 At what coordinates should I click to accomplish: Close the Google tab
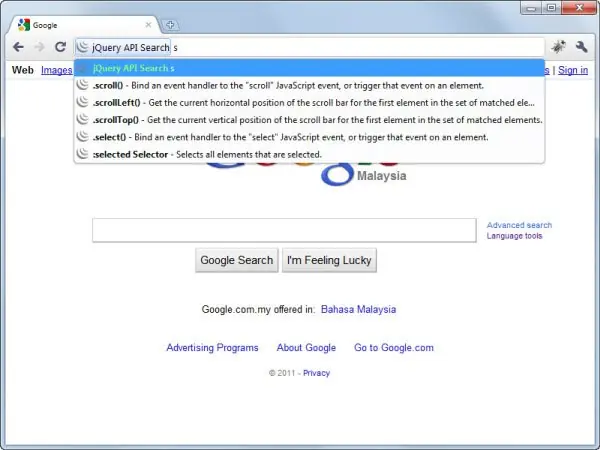(x=148, y=25)
